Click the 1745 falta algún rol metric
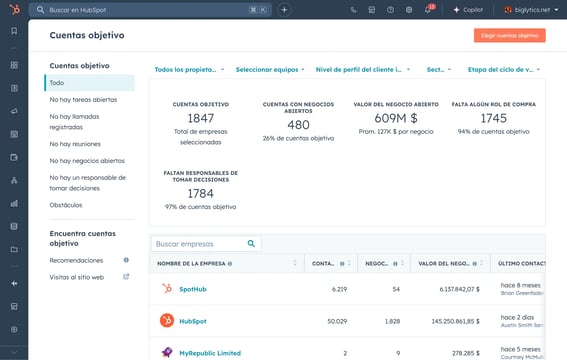 point(494,118)
